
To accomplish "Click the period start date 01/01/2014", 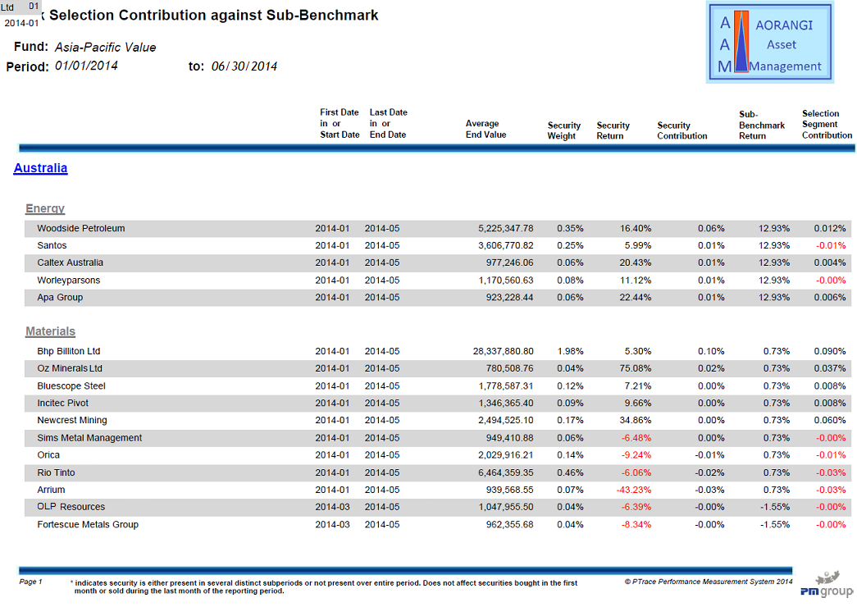I will click(86, 66).
